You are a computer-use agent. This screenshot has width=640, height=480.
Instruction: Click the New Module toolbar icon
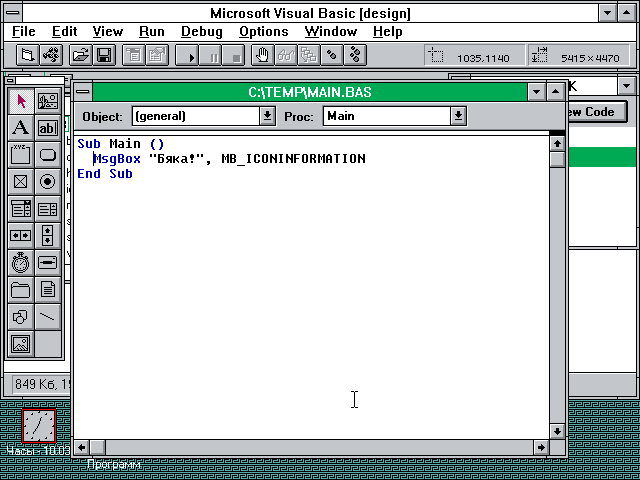(51, 55)
